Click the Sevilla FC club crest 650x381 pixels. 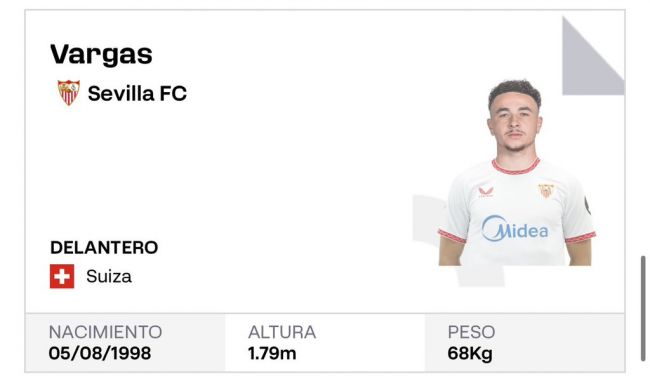pyautogui.click(x=68, y=93)
